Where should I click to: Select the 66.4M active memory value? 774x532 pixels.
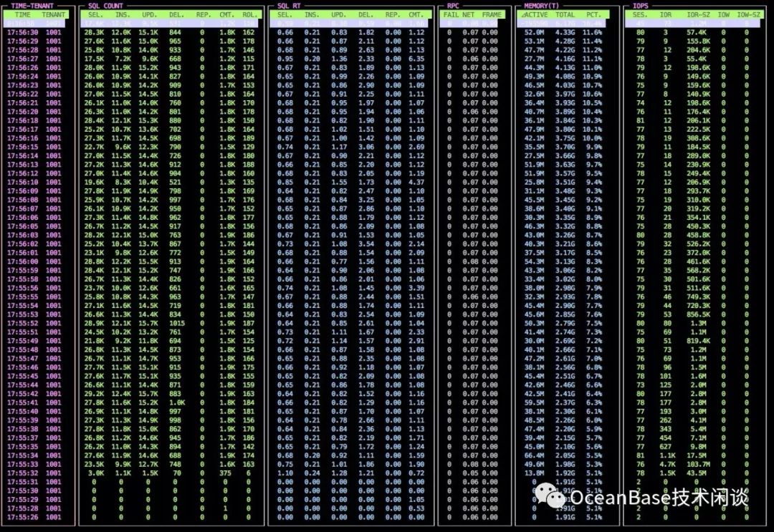534,455
